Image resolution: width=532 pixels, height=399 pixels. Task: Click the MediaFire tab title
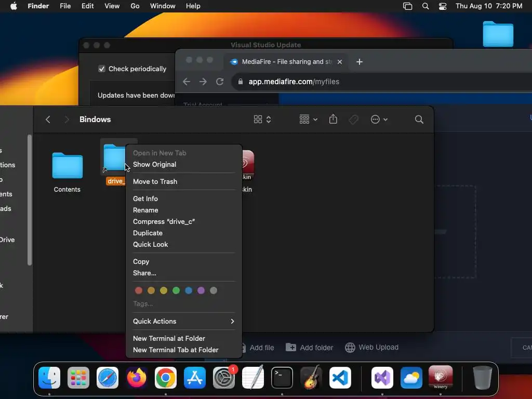[287, 62]
